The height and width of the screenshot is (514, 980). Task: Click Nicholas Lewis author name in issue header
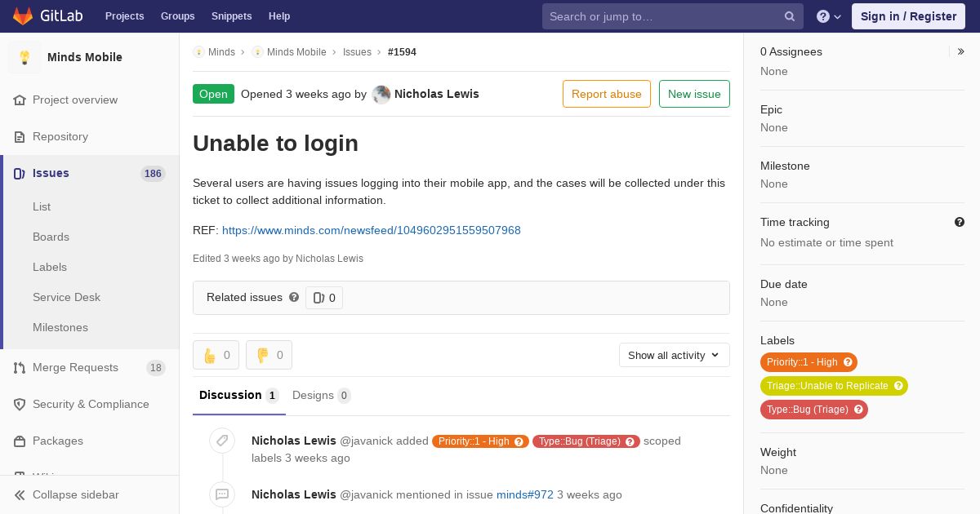(x=437, y=94)
